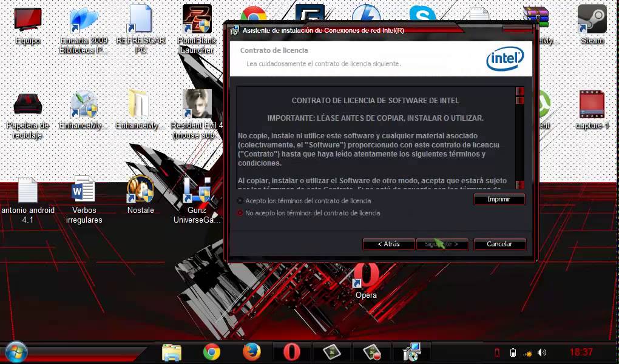Click the license text scrollbar up arrow
Image resolution: width=619 pixels, height=364 pixels.
[x=519, y=91]
